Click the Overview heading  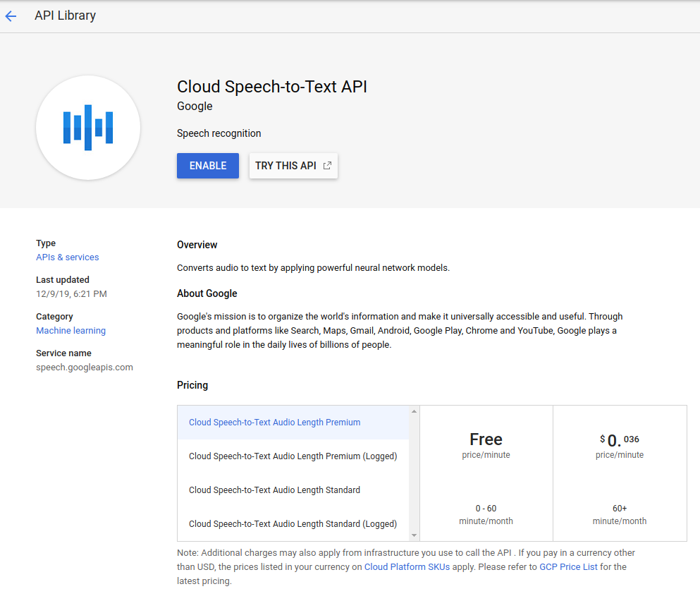click(x=197, y=245)
